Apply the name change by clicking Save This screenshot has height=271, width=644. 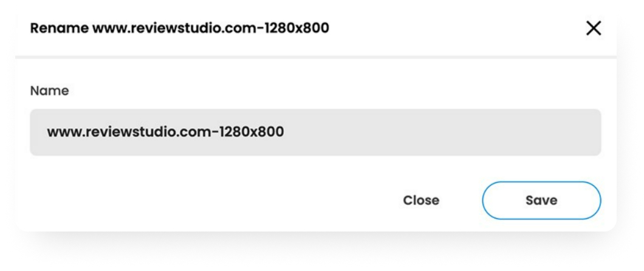(541, 200)
